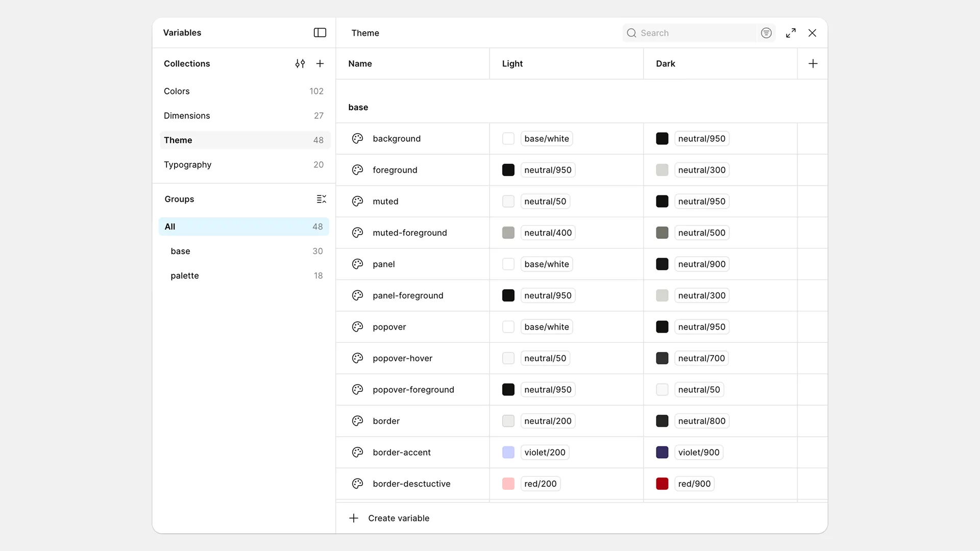Add a new mode with the plus icon
This screenshot has width=980, height=551.
tap(813, 63)
